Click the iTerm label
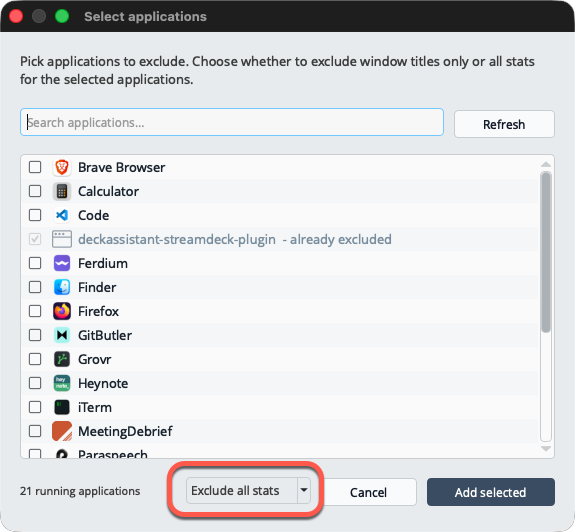The height and width of the screenshot is (532, 575). [95, 407]
